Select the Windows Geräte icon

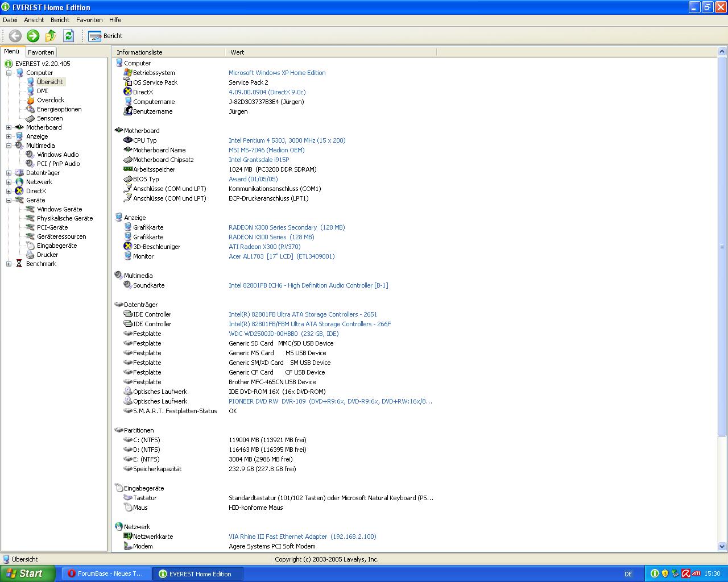pyautogui.click(x=30, y=209)
